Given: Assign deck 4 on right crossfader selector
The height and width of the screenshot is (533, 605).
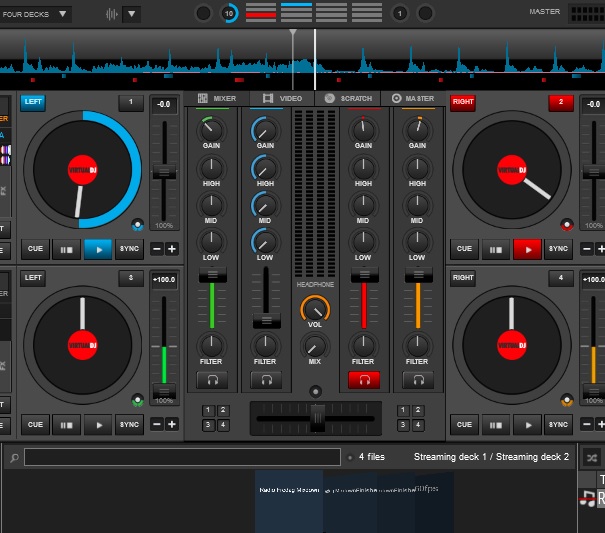Looking at the screenshot, I should point(418,425).
